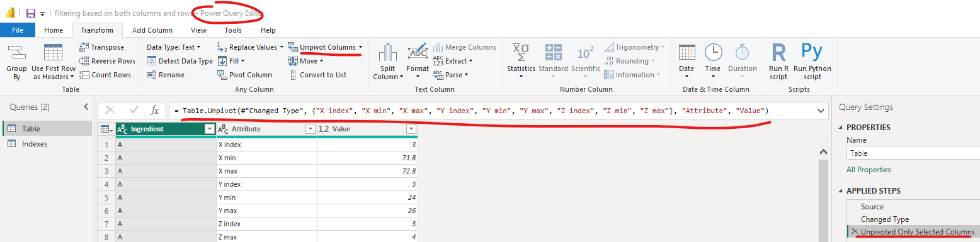
Task: Click the Format text icon
Action: (x=418, y=53)
